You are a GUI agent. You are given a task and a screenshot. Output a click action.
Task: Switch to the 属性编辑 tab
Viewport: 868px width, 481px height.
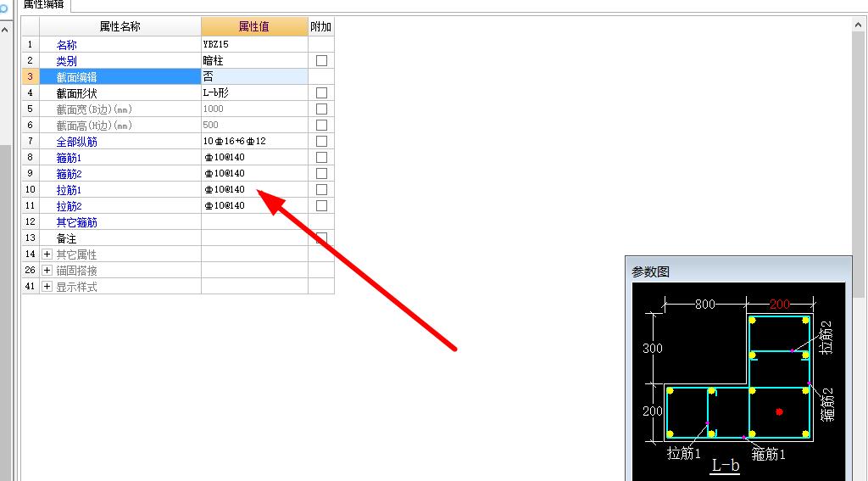44,5
